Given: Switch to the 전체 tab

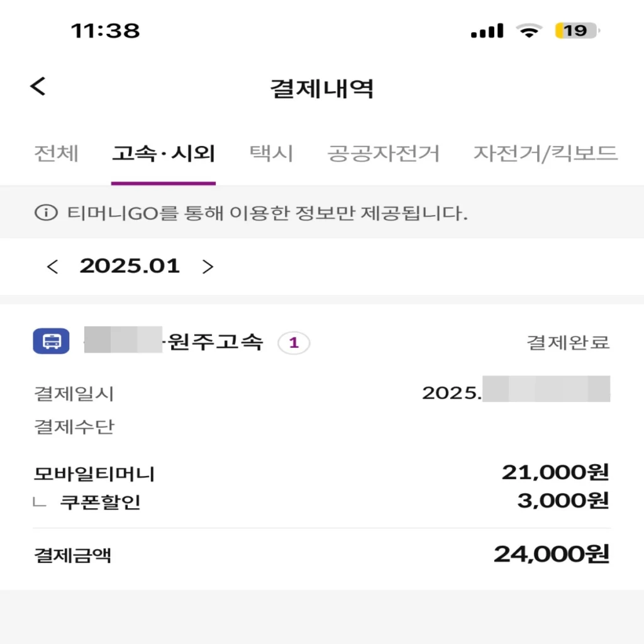Looking at the screenshot, I should tap(56, 152).
